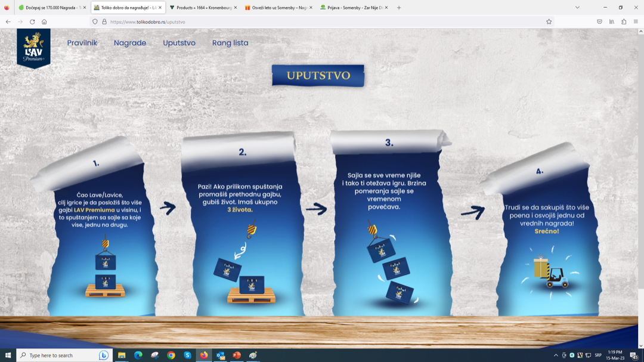The image size is (644, 362).
Task: Bookmark this page with the star icon
Action: point(549,21)
